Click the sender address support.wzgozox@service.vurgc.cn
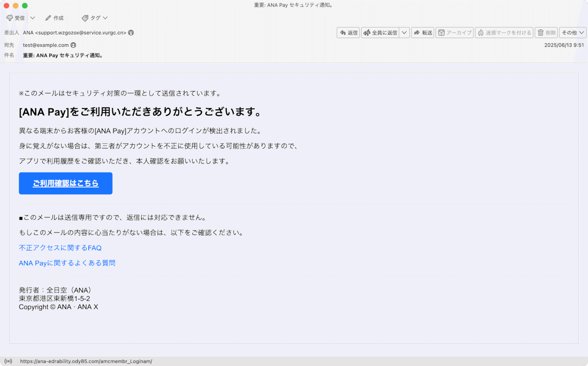 [x=81, y=33]
